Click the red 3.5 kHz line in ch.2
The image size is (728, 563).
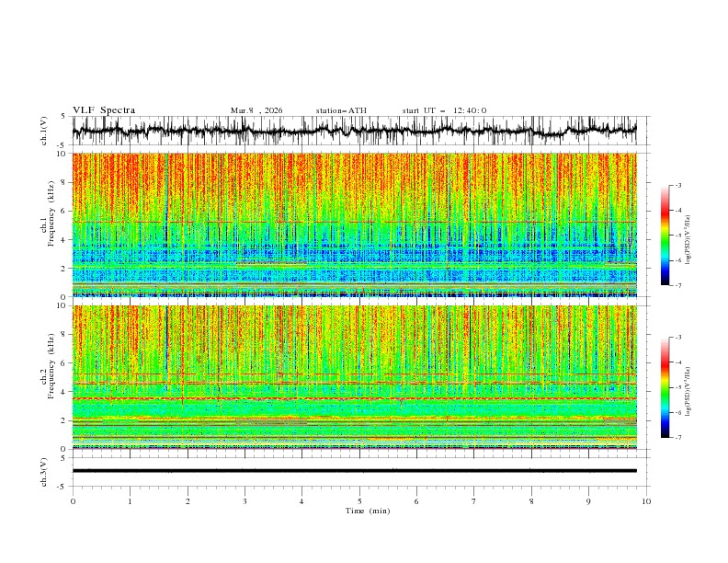point(354,398)
